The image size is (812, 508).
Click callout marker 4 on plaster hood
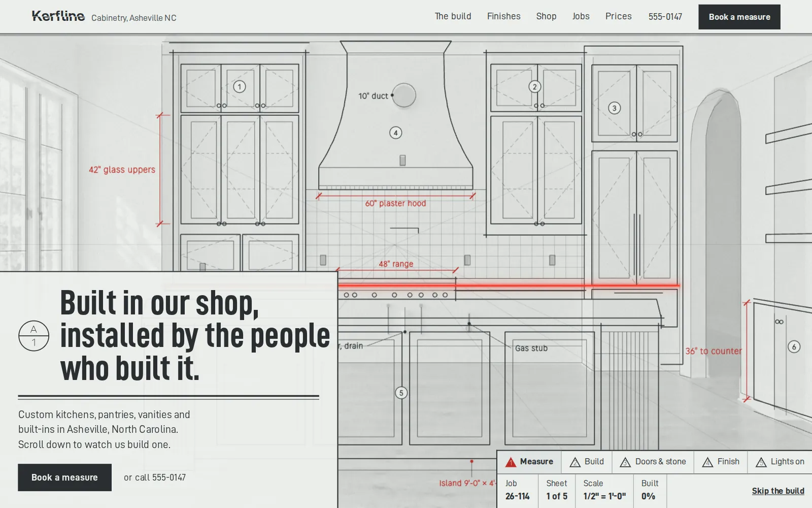pos(396,133)
